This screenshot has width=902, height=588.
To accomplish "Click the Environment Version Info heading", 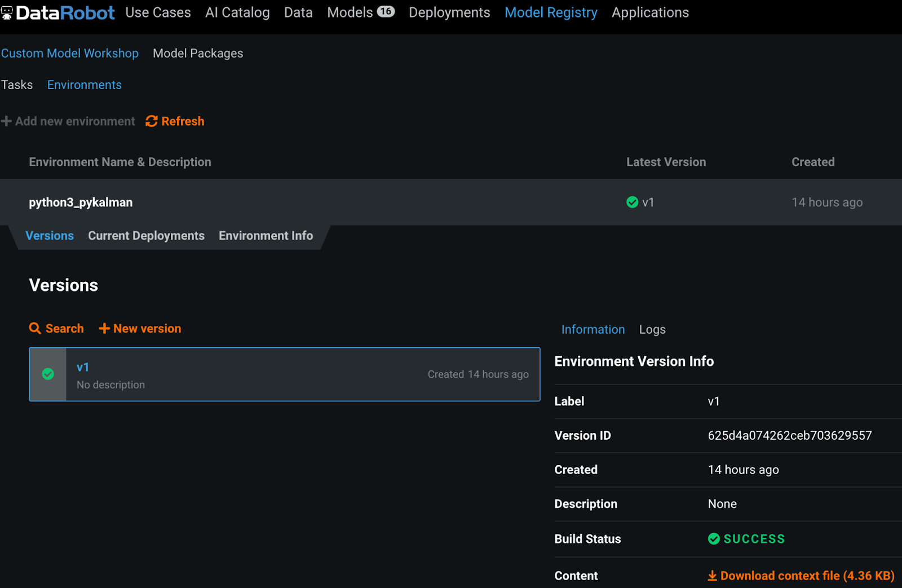I will [x=634, y=361].
